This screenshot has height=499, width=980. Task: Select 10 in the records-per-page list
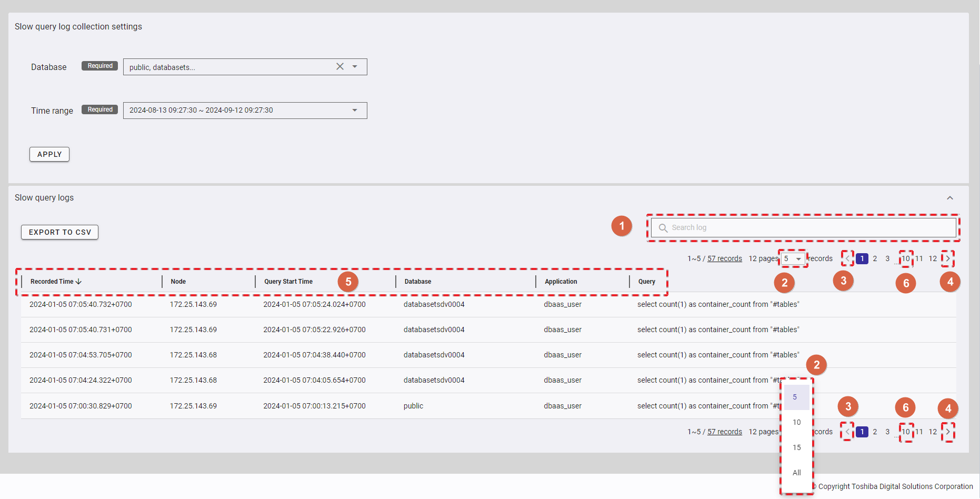click(796, 422)
